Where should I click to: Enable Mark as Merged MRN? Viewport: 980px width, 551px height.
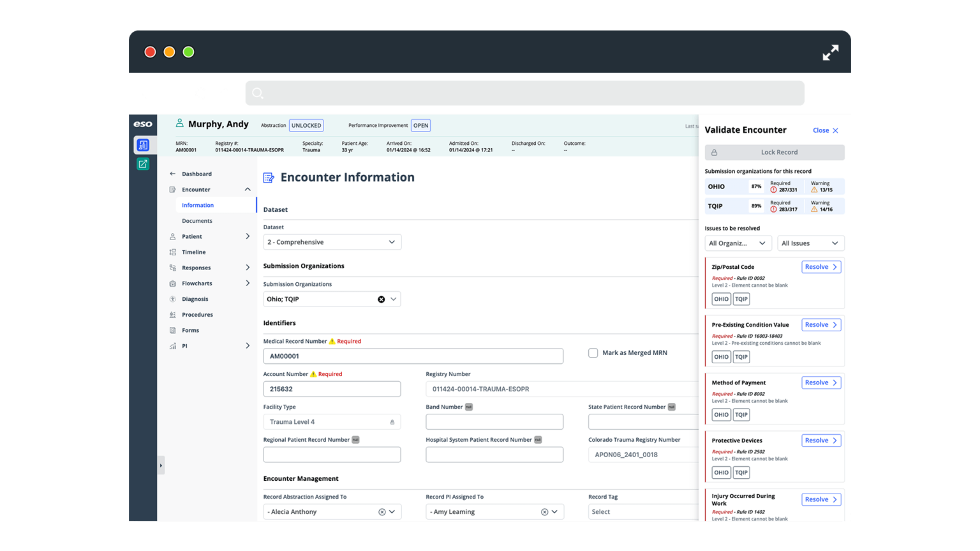[593, 352]
